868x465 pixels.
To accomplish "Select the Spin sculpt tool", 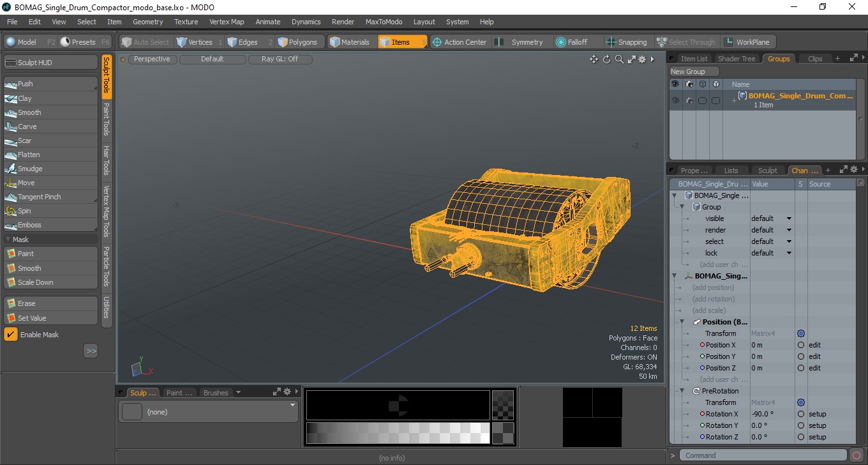I will (50, 211).
